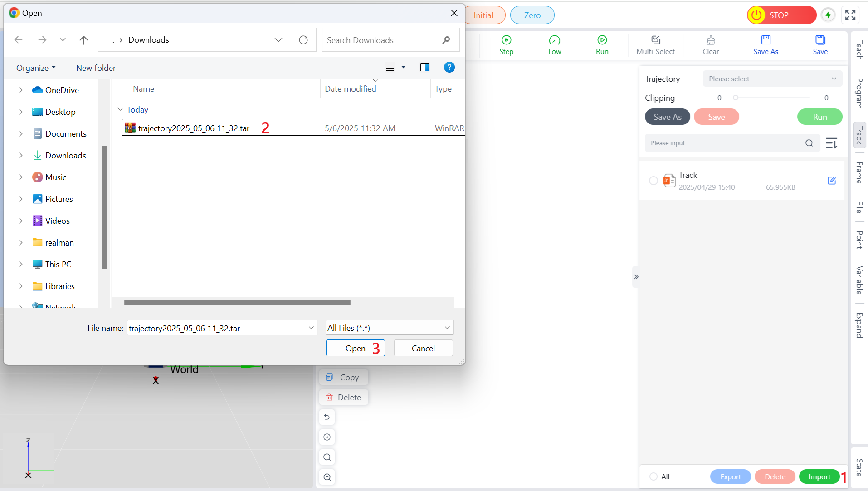Open the Trajectory 'Please select' dropdown

tap(772, 79)
